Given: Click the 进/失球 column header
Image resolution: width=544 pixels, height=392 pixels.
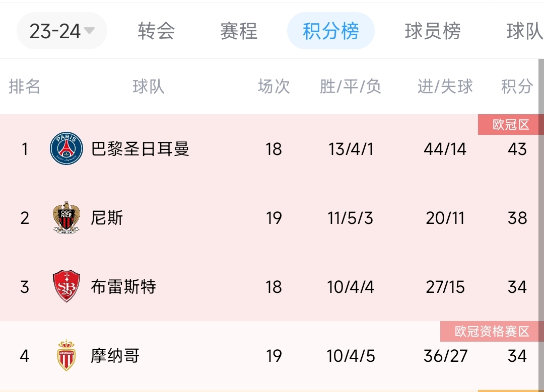Looking at the screenshot, I should (x=445, y=87).
